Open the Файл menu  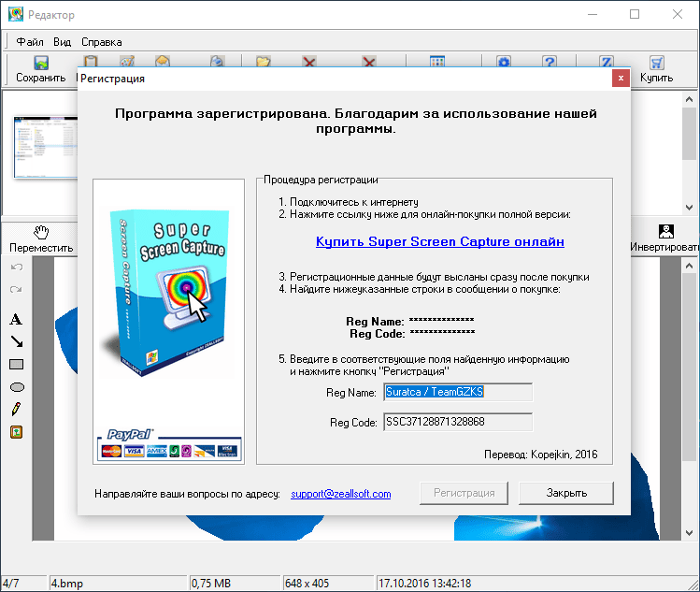[x=30, y=42]
